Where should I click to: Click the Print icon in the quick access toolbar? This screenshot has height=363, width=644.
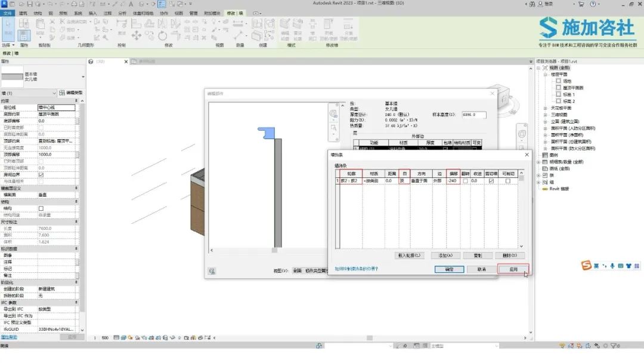point(74,4)
